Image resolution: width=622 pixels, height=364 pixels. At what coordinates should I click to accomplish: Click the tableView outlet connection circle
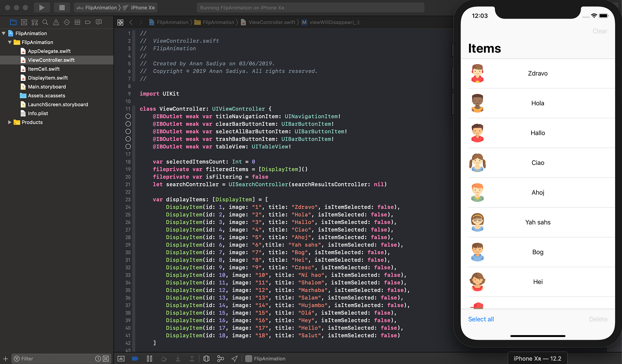(128, 147)
